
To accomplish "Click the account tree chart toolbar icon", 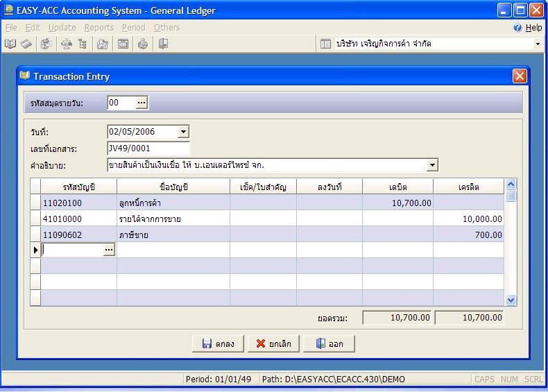I will tap(83, 44).
